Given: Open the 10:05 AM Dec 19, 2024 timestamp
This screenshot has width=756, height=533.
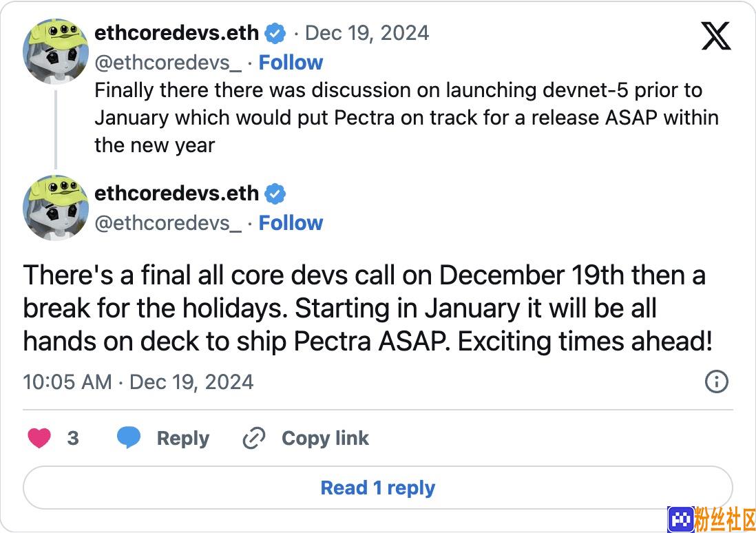Looking at the screenshot, I should [138, 382].
